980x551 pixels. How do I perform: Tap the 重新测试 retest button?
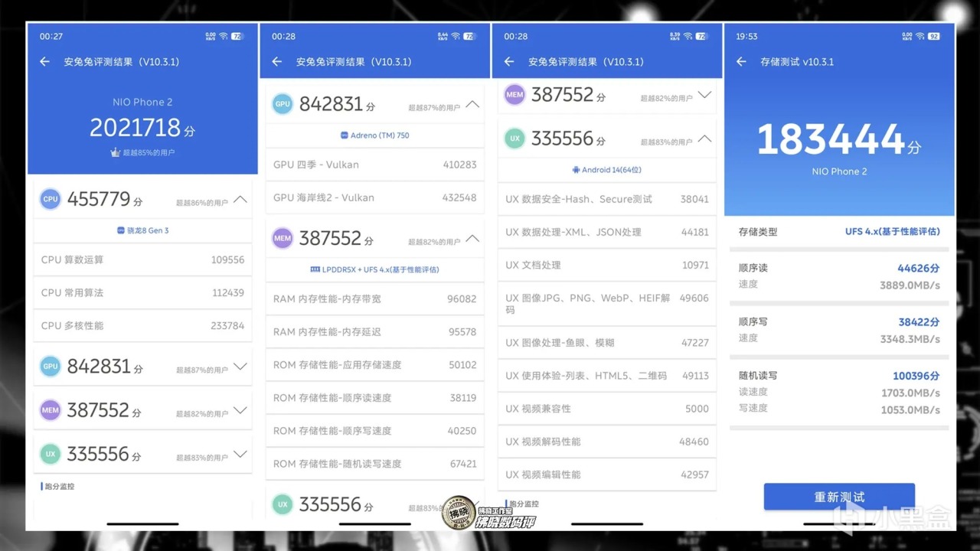(x=839, y=497)
